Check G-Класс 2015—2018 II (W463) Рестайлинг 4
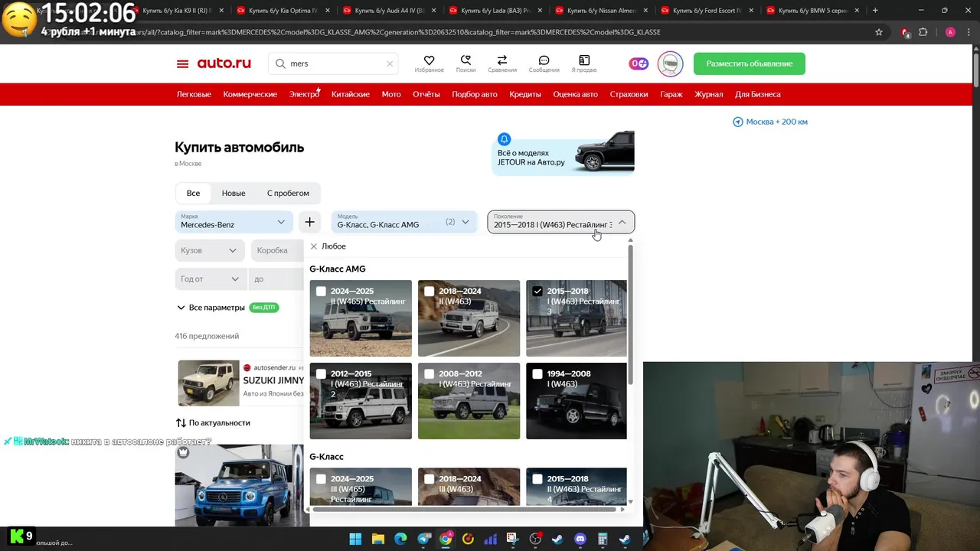The image size is (980, 551). (x=537, y=479)
